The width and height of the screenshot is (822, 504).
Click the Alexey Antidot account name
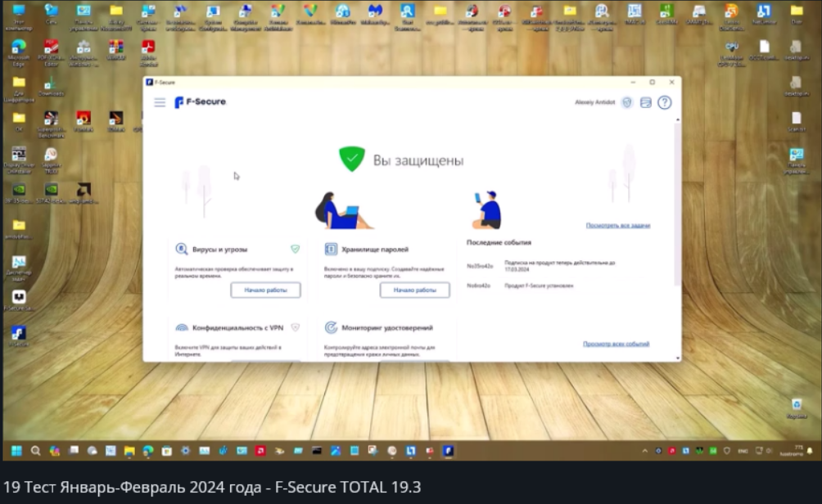pos(594,102)
